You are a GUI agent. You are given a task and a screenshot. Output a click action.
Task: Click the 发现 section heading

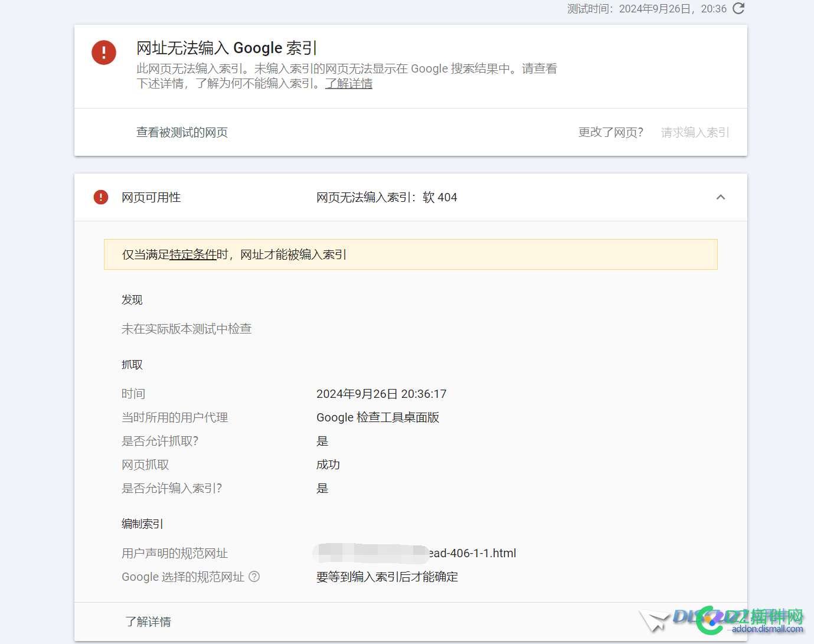pyautogui.click(x=132, y=300)
